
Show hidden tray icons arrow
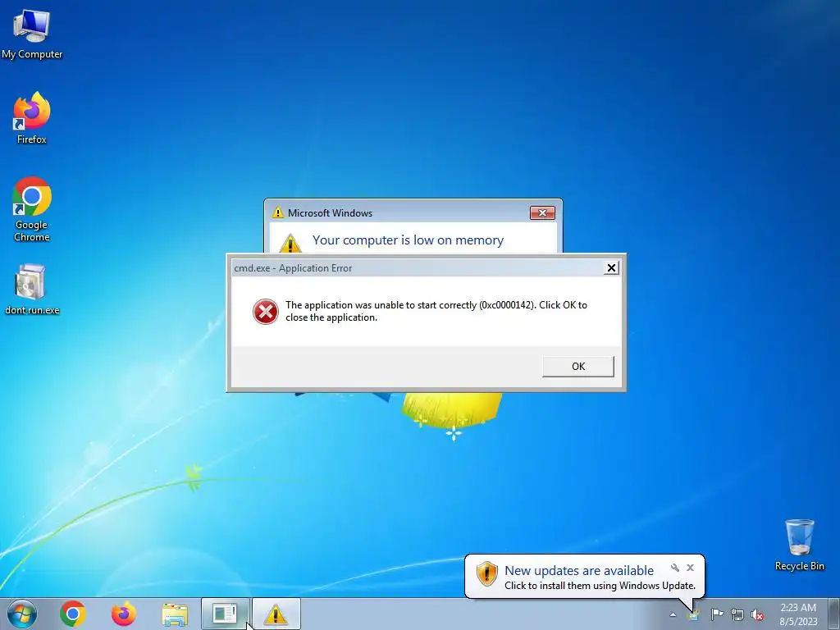point(673,614)
